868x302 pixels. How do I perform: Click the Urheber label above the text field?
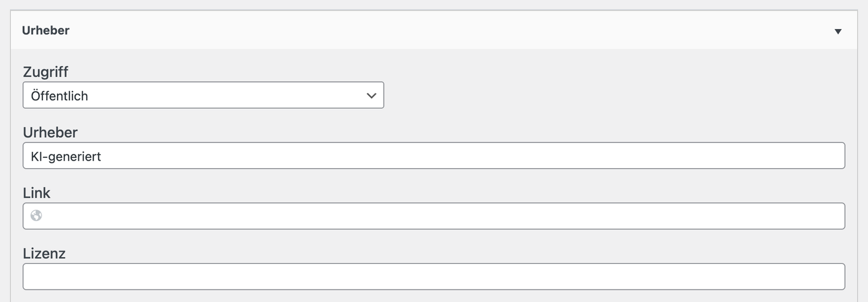(50, 132)
